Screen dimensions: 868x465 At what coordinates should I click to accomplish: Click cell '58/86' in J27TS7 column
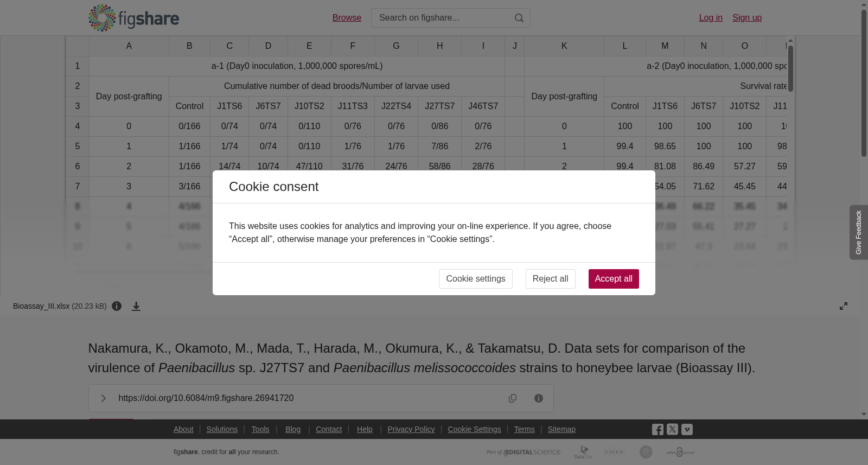point(439,167)
